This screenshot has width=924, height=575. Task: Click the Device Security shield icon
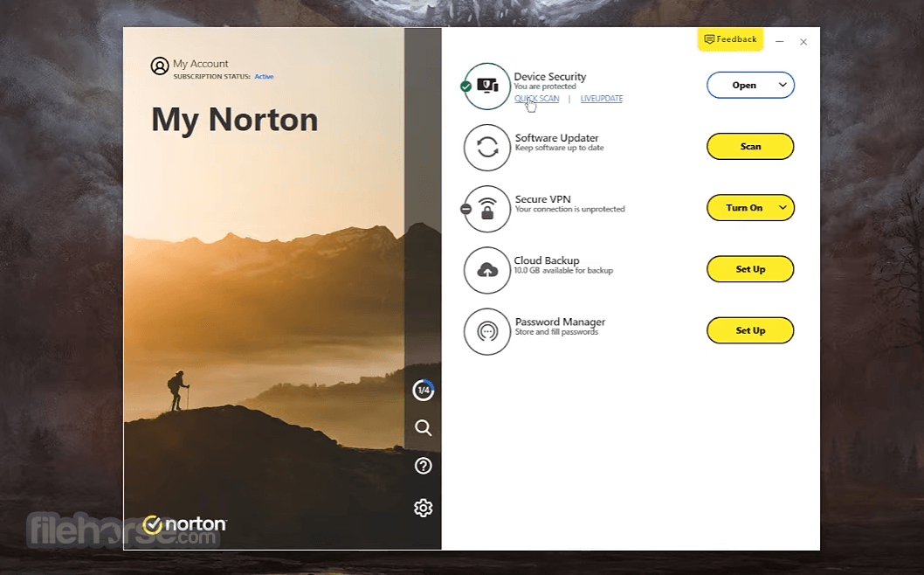[x=487, y=87]
